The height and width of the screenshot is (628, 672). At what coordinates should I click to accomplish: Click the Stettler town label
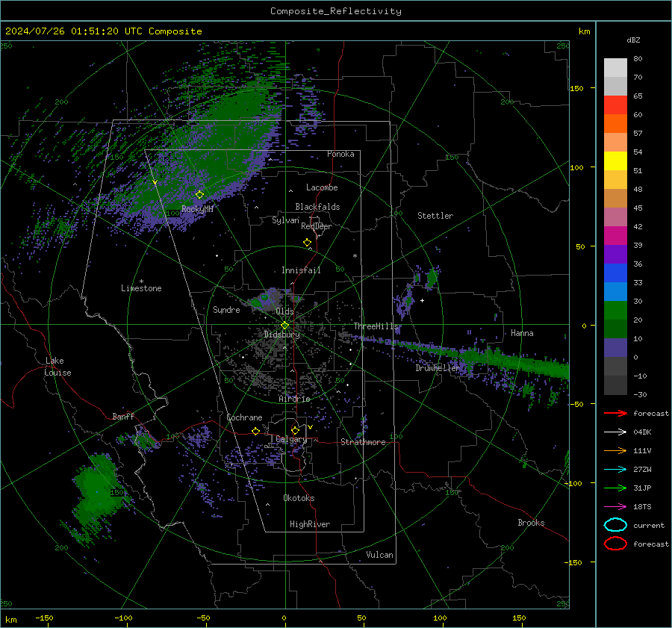[435, 216]
